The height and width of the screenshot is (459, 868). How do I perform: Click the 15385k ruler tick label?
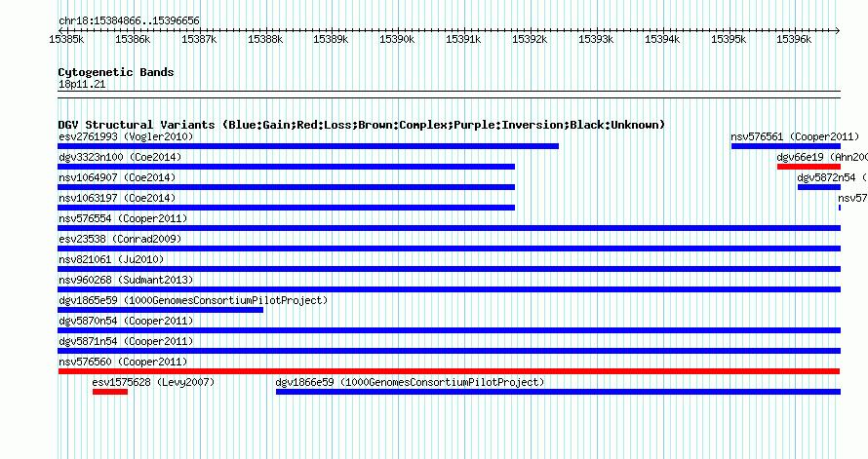pyautogui.click(x=66, y=39)
